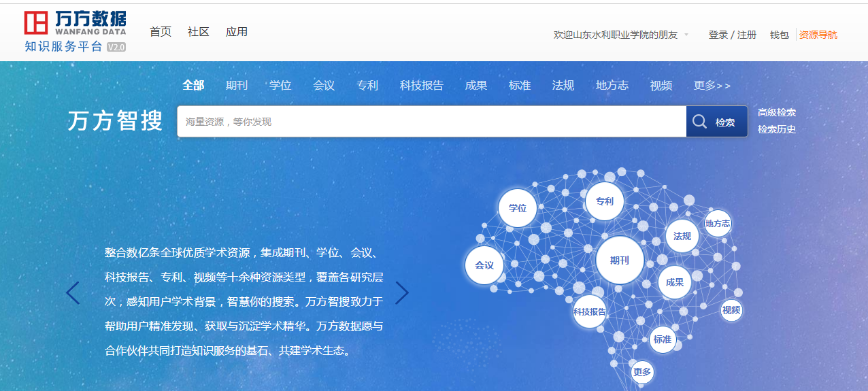
Task: Open the 学位 bubble on brain graphic
Action: click(518, 208)
